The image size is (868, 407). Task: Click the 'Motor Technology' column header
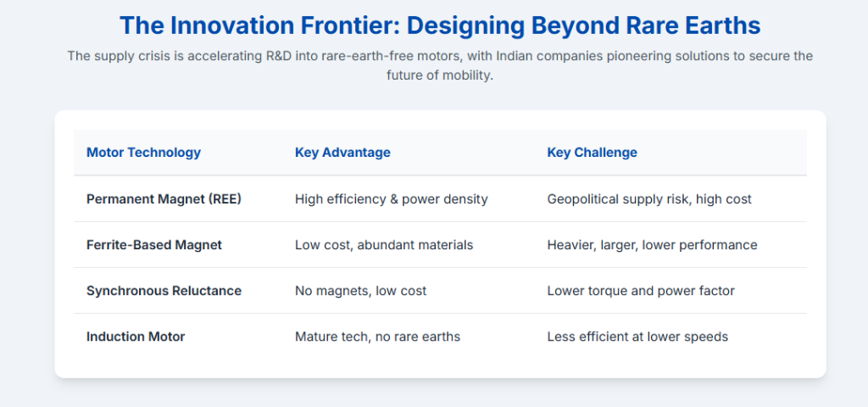(x=143, y=153)
